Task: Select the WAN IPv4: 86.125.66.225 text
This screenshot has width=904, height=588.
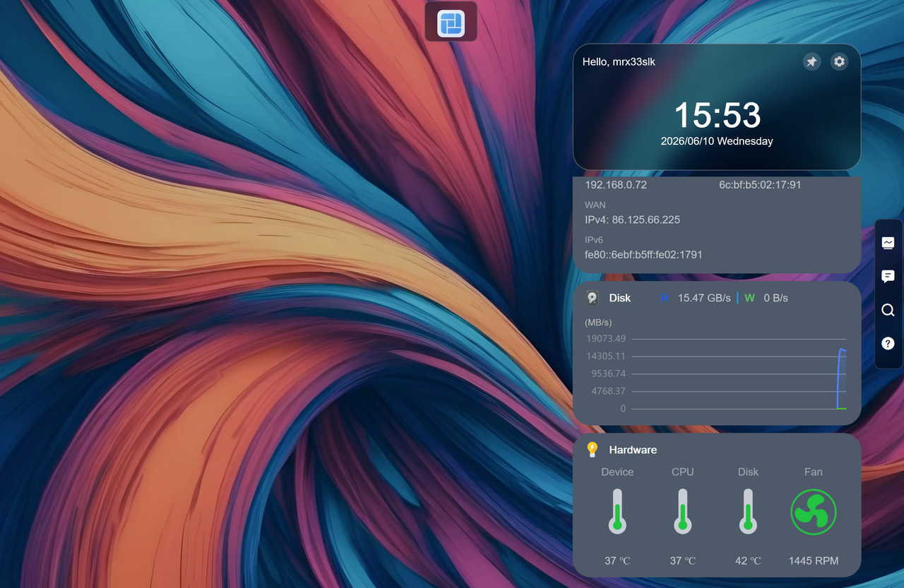Action: point(632,220)
